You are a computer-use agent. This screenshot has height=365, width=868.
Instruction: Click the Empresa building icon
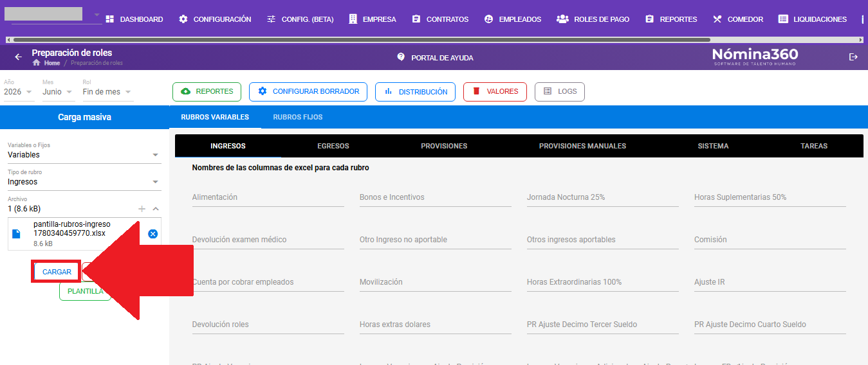(x=353, y=19)
